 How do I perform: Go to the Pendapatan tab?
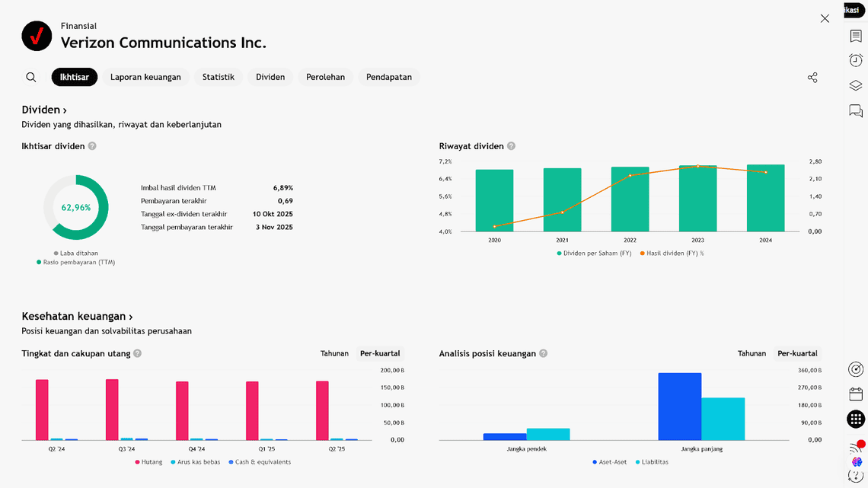click(388, 77)
